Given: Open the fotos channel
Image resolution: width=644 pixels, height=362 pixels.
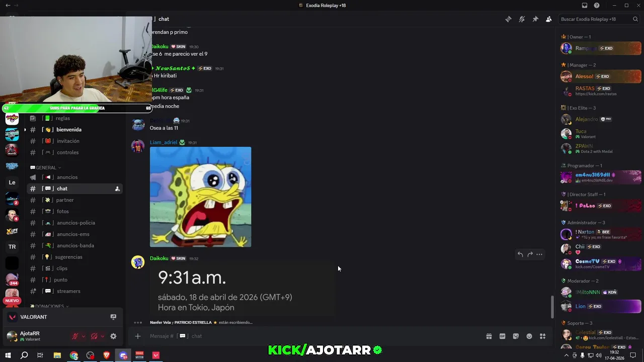Looking at the screenshot, I should [74, 212].
